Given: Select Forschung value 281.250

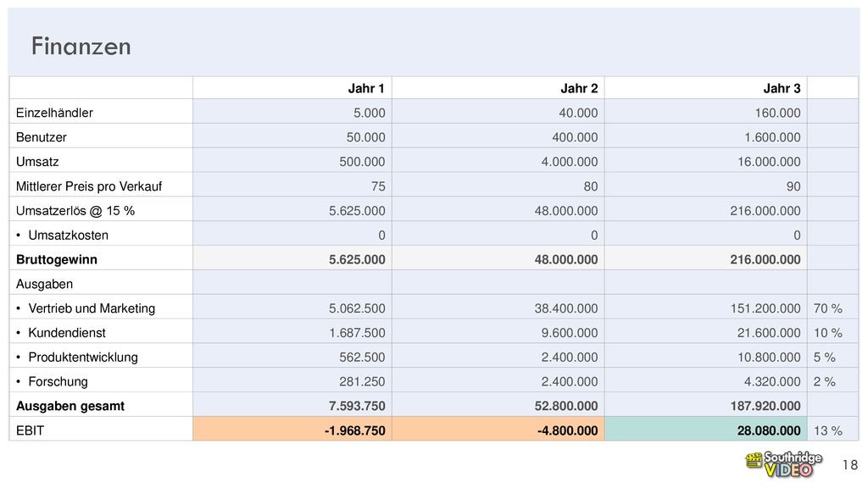Looking at the screenshot, I should [x=362, y=381].
